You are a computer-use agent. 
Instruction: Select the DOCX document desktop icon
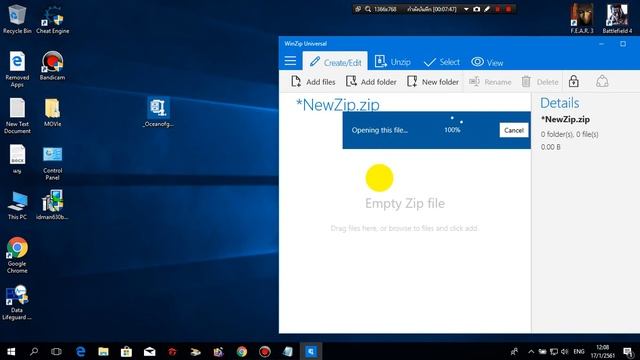click(x=17, y=159)
